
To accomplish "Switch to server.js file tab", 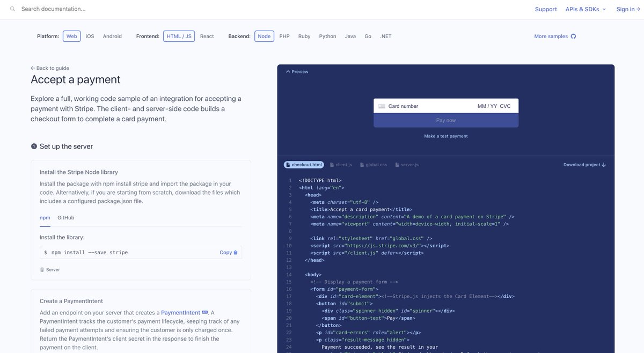I will click(x=406, y=165).
